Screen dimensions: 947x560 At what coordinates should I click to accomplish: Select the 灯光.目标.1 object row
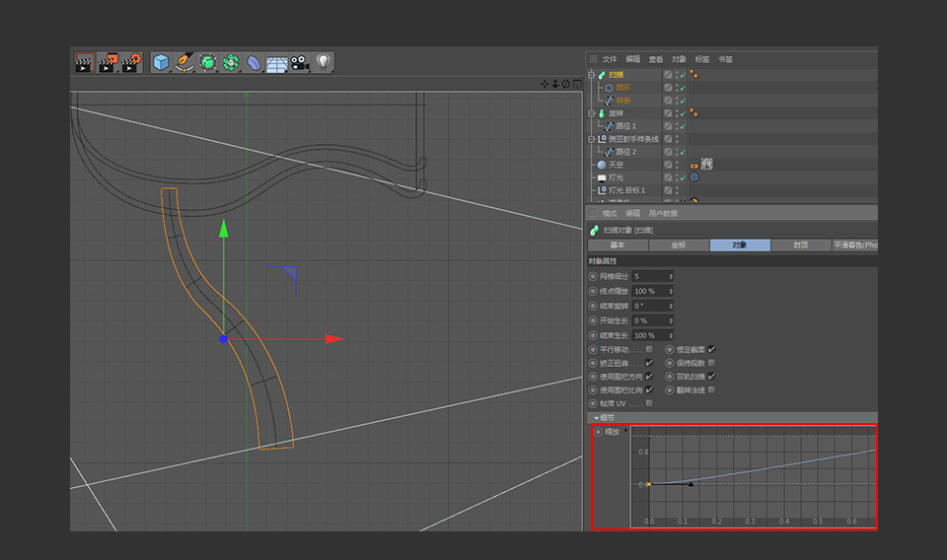625,190
